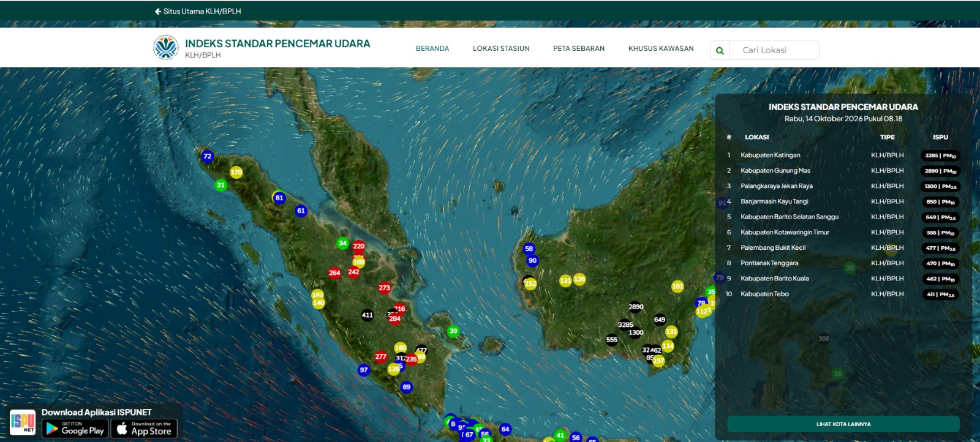Select the blue 81 map marker
The height and width of the screenshot is (442, 980).
279,198
